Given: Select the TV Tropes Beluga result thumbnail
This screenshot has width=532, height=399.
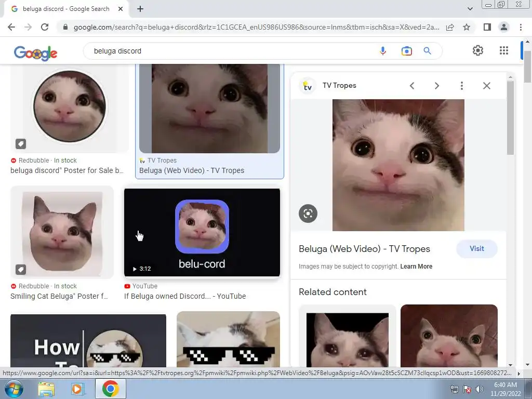Looking at the screenshot, I should pos(210,109).
